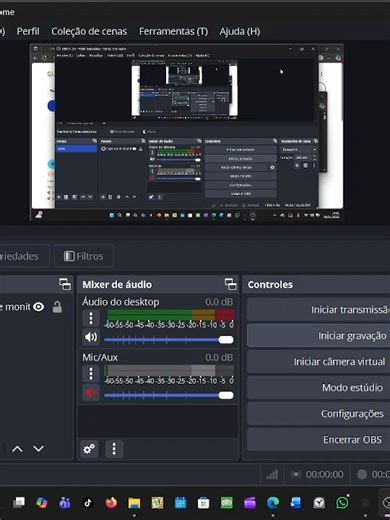The width and height of the screenshot is (390, 520).
Task: Click the 0.0 dB value for Mic/Aux
Action: tap(219, 357)
